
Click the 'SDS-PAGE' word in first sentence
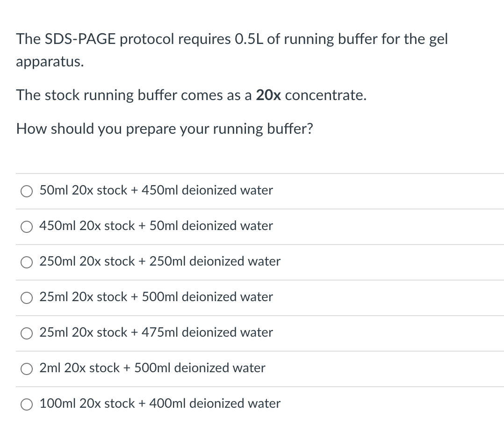point(80,39)
